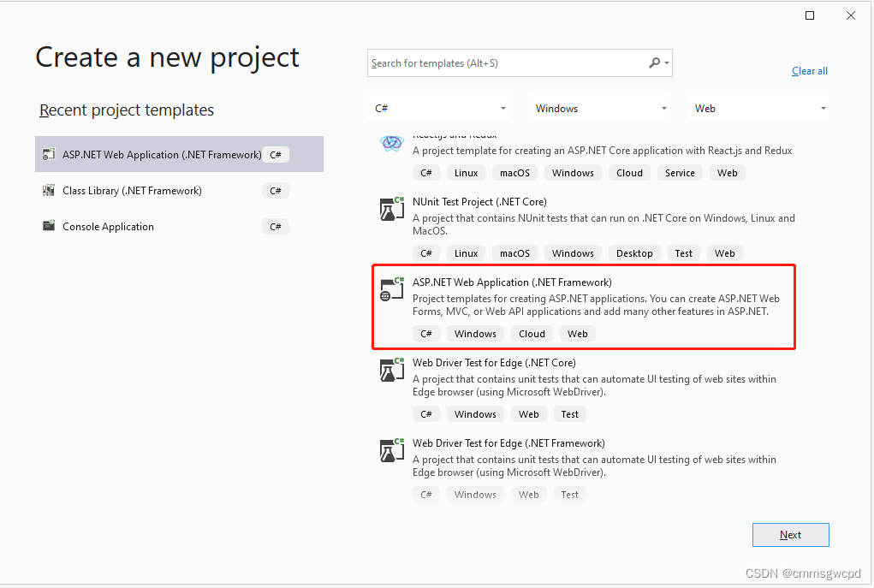Click C# badge beside Class Library

pos(276,191)
